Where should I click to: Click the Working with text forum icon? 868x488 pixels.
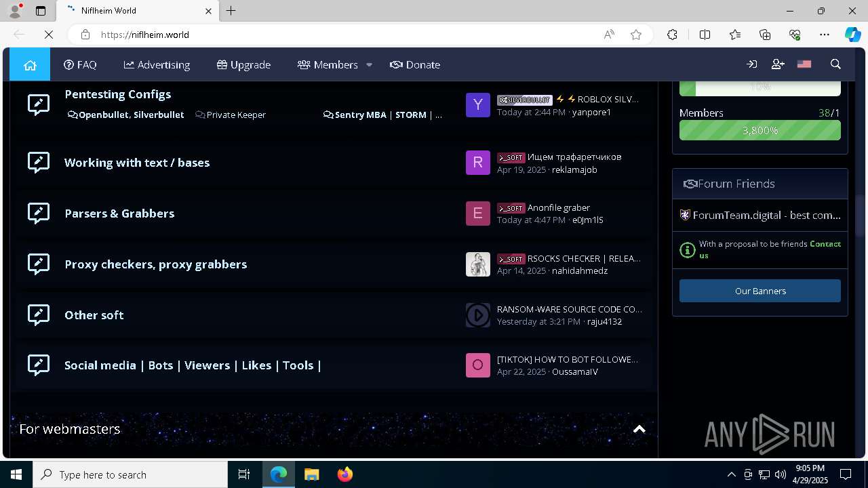click(x=38, y=163)
